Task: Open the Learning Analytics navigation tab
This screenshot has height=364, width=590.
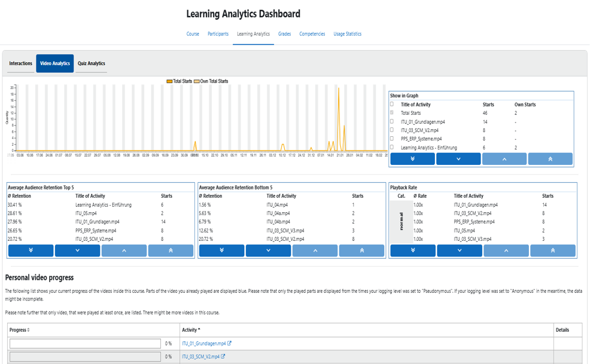Action: click(253, 34)
